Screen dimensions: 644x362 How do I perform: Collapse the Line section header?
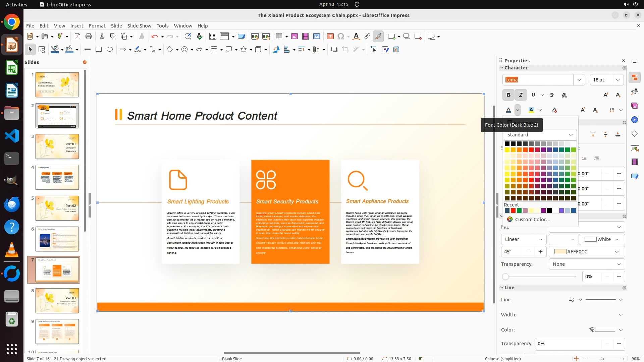(x=509, y=288)
